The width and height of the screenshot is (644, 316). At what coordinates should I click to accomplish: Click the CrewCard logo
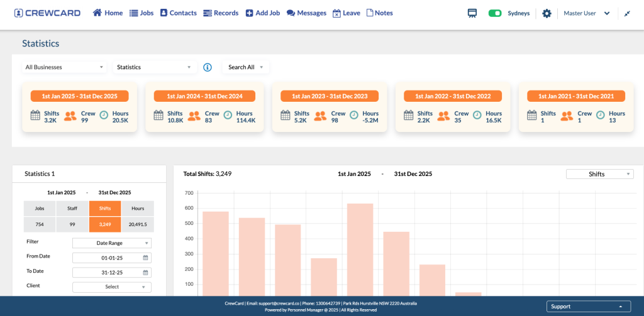tap(47, 13)
